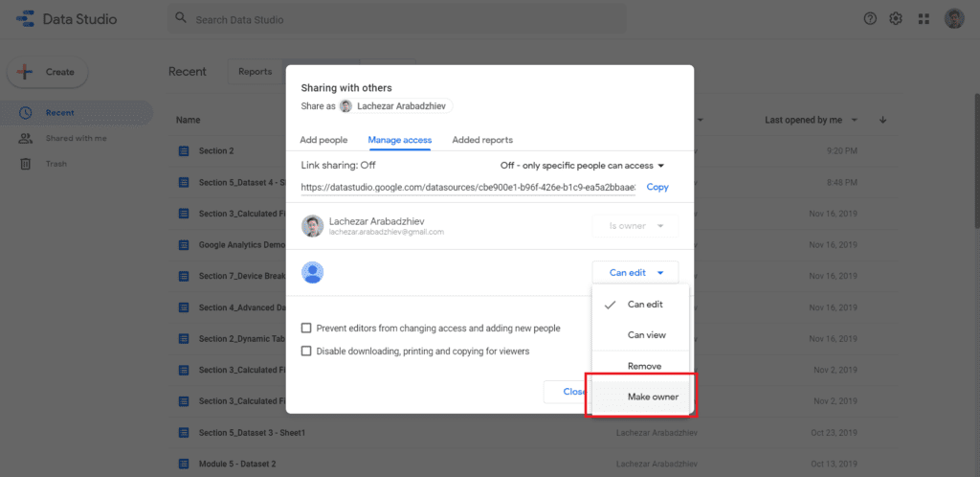Open the Section 2 data source row
The image size is (980, 477).
[x=530, y=150]
